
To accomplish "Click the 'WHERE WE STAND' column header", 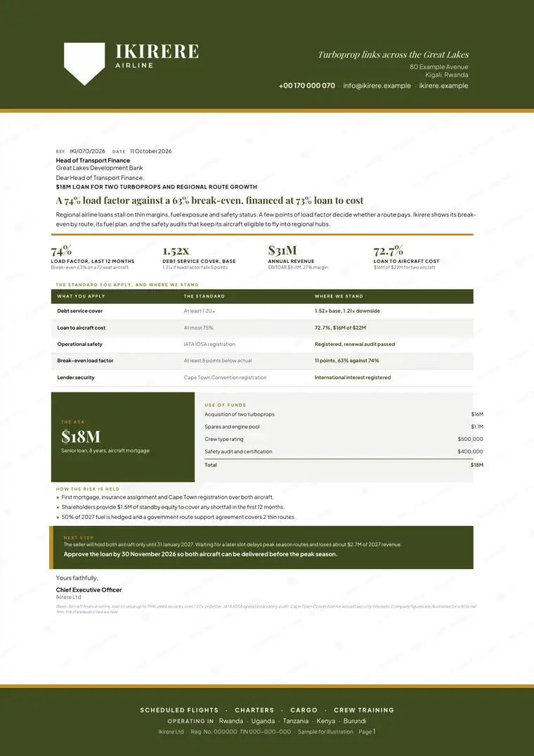I will 339,296.
